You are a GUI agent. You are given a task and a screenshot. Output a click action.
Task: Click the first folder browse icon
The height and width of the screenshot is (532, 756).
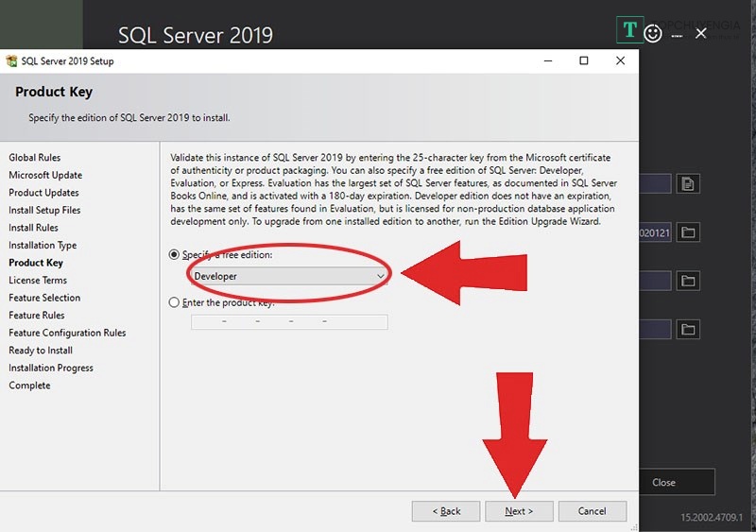(687, 232)
